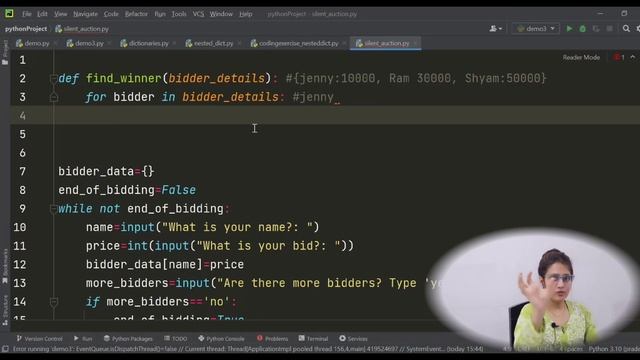Open the View menu
The image size is (640, 360).
[x=60, y=14]
